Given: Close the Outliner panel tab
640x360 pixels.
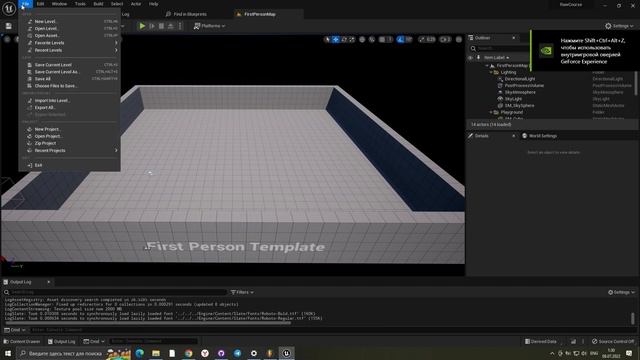Looking at the screenshot, I should (513, 38).
